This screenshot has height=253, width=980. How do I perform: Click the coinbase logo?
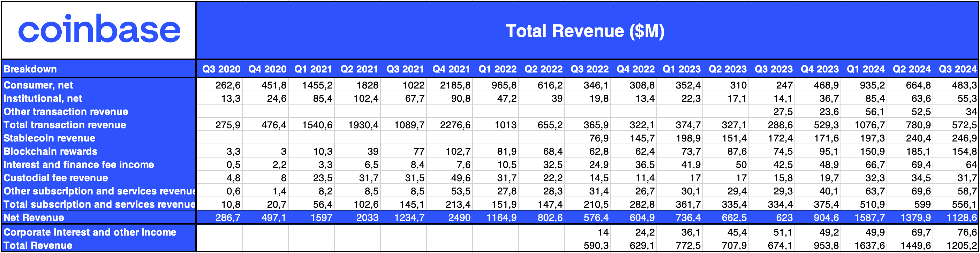[99, 29]
